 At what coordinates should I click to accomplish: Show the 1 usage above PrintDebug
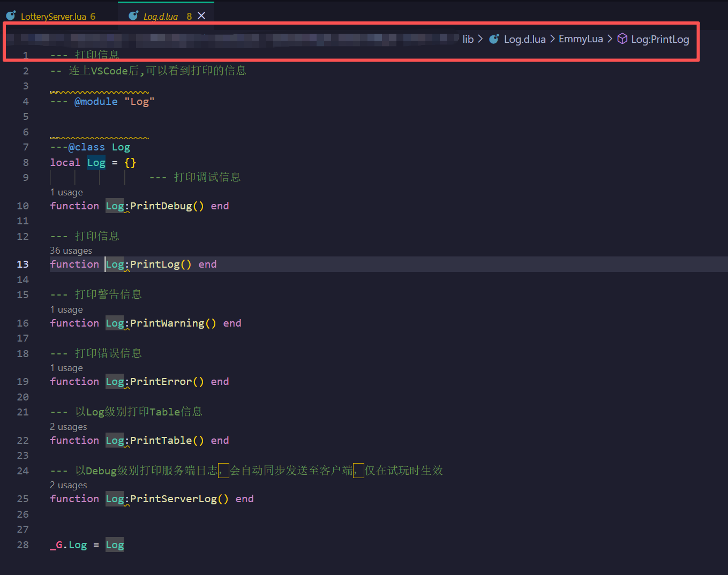point(66,192)
